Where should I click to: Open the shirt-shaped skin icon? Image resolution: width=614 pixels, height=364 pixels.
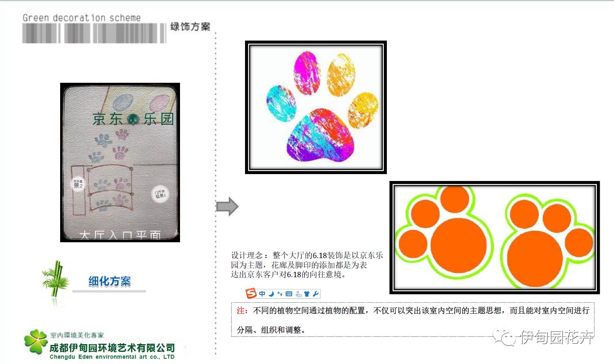[307, 294]
